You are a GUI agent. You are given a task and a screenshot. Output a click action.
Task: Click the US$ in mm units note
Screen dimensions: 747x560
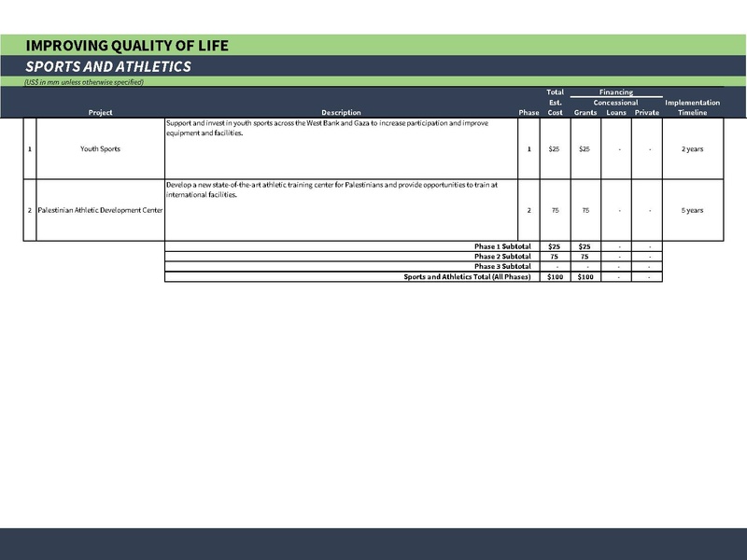[84, 83]
